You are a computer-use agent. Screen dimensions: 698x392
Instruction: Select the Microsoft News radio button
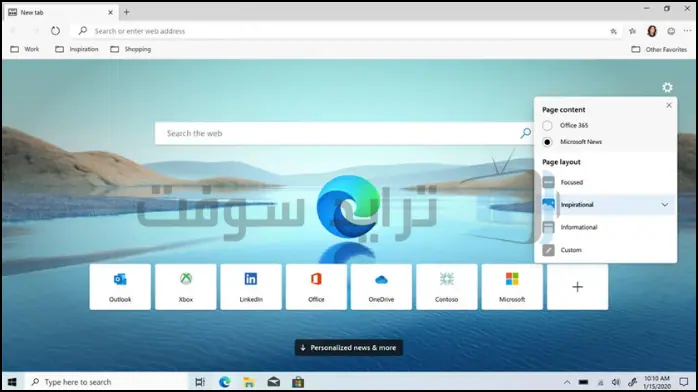(x=547, y=142)
